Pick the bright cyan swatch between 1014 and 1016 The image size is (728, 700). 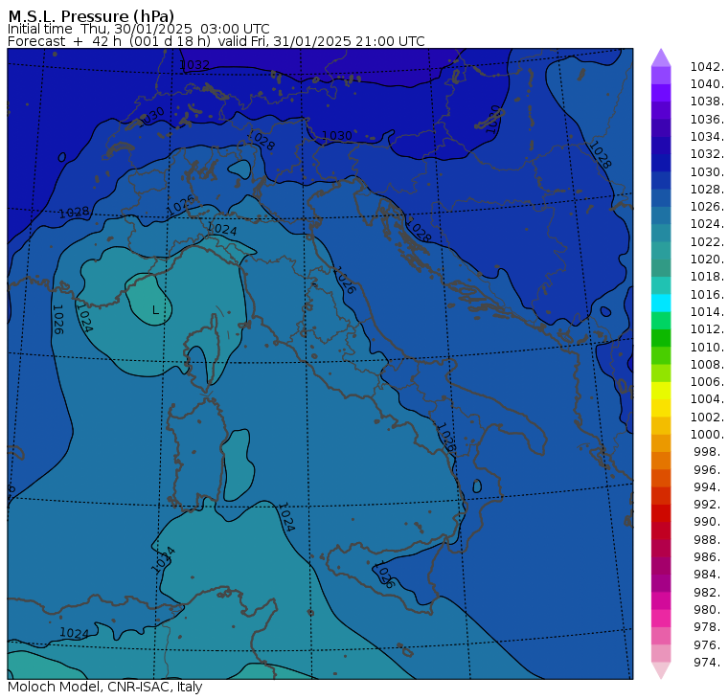click(661, 304)
